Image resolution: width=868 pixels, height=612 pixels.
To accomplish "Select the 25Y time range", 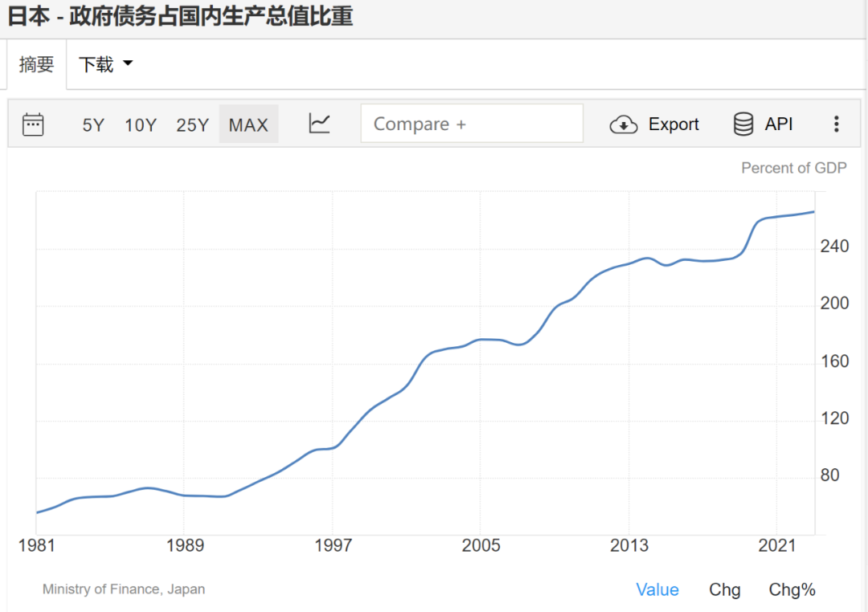I will 193,125.
